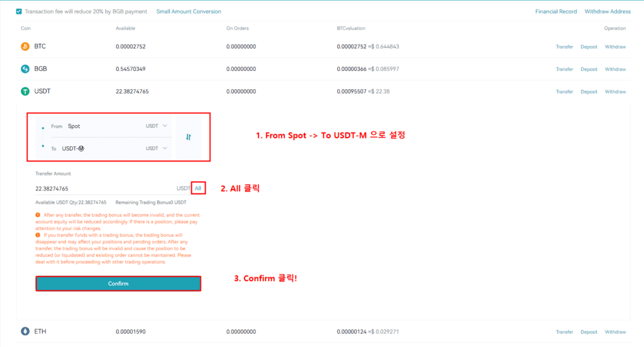This screenshot has height=347, width=644.
Task: Click Transfer in BGB row
Action: [564, 69]
